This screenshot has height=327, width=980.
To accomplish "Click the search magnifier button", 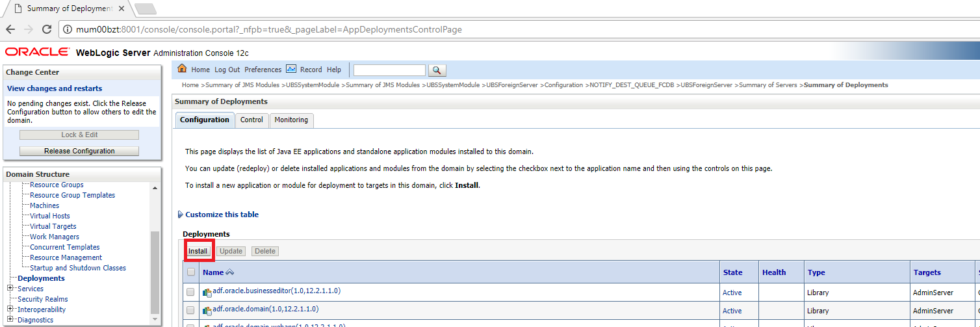I will [437, 70].
